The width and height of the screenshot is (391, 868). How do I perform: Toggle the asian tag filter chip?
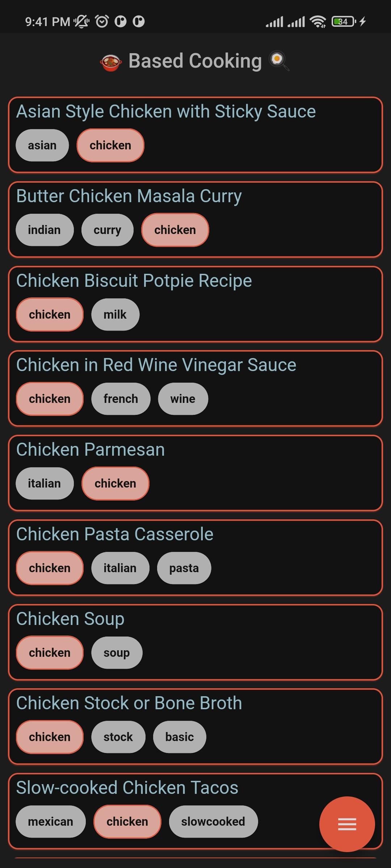[42, 145]
